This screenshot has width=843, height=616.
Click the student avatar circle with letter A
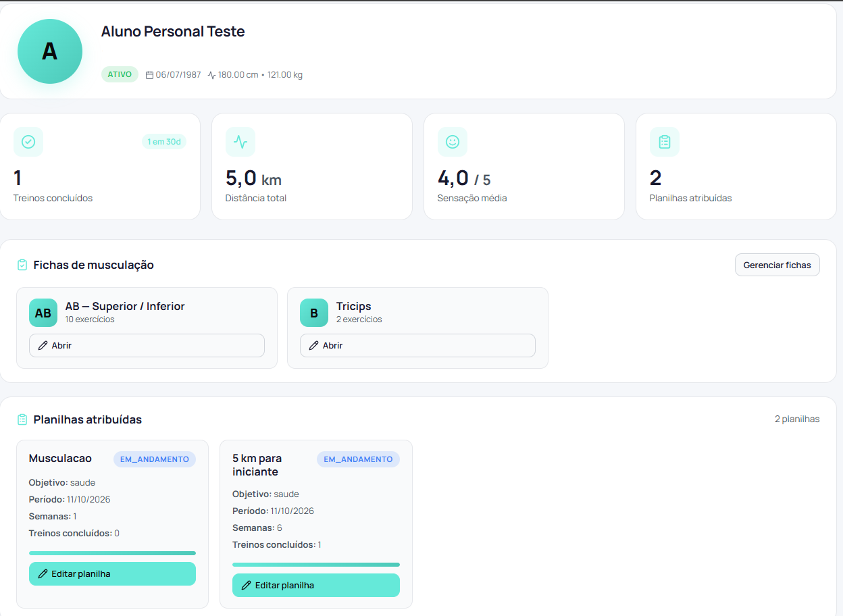pyautogui.click(x=50, y=51)
